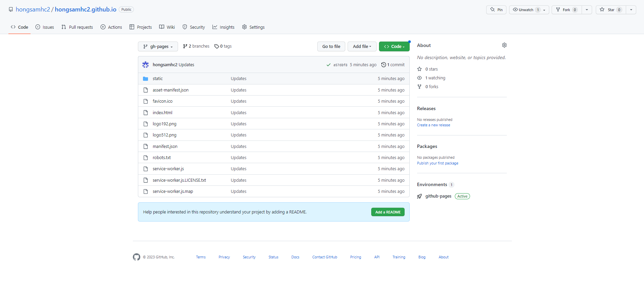Open the green Code dropdown
Viewport: 644px width, 281px height.
click(x=394, y=47)
